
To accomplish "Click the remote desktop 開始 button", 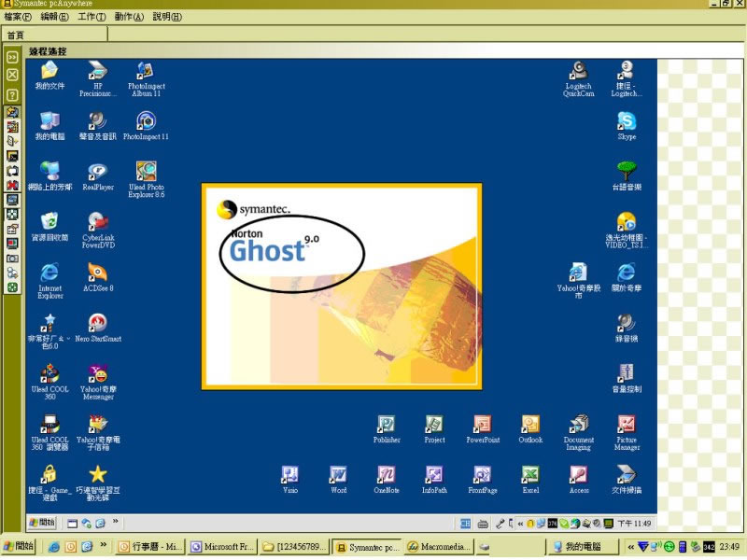I will point(42,523).
